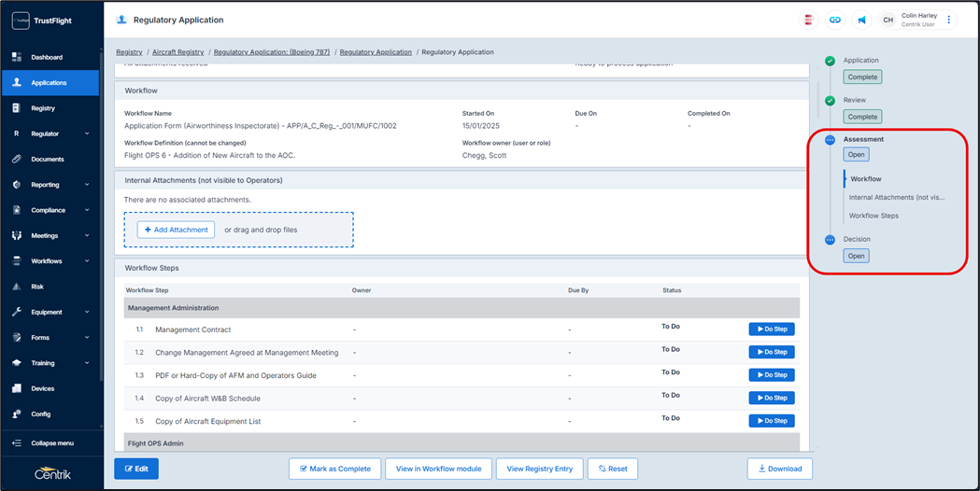The width and height of the screenshot is (980, 491).
Task: Select Workflow Steps in the Assessment panel
Action: (x=873, y=216)
